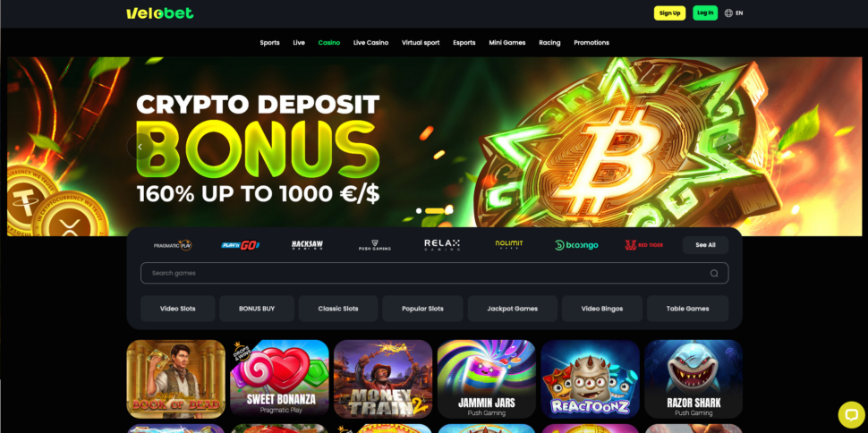This screenshot has width=868, height=433.
Task: Choose the Push Gaming provider logo
Action: 375,245
